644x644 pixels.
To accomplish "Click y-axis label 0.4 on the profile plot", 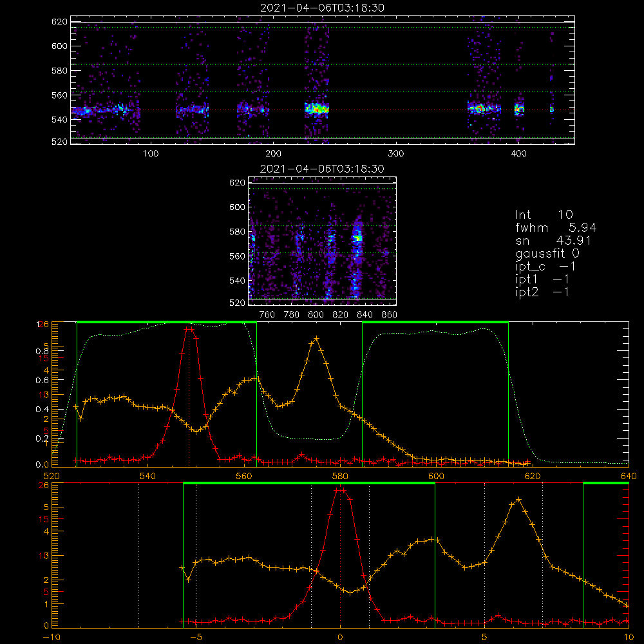I will pyautogui.click(x=42, y=410).
